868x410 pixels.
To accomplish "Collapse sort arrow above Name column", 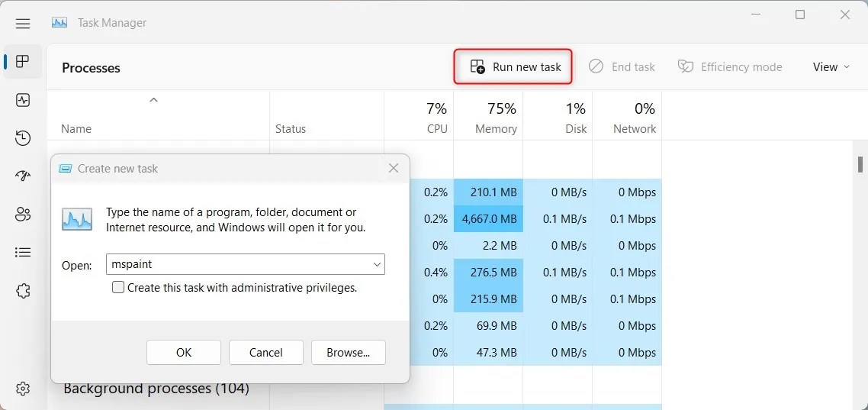I will pos(154,100).
